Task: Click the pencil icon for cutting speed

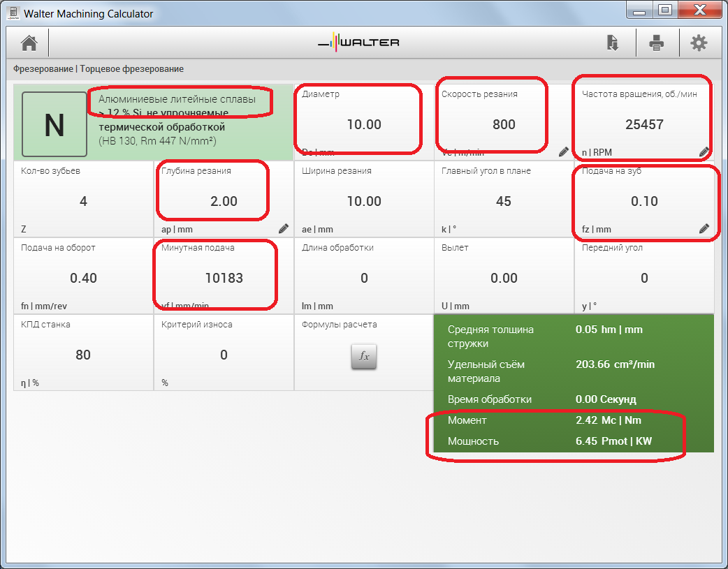Action: pos(564,152)
